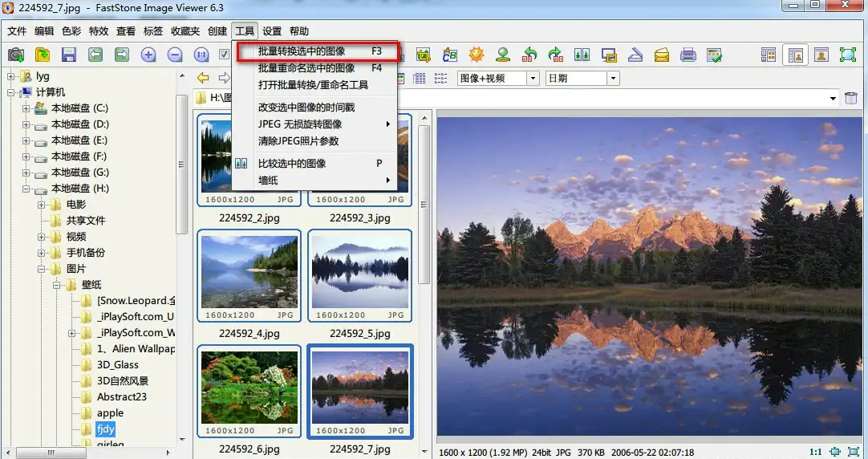The height and width of the screenshot is (459, 868).
Task: Select the apple folder
Action: pyautogui.click(x=110, y=413)
